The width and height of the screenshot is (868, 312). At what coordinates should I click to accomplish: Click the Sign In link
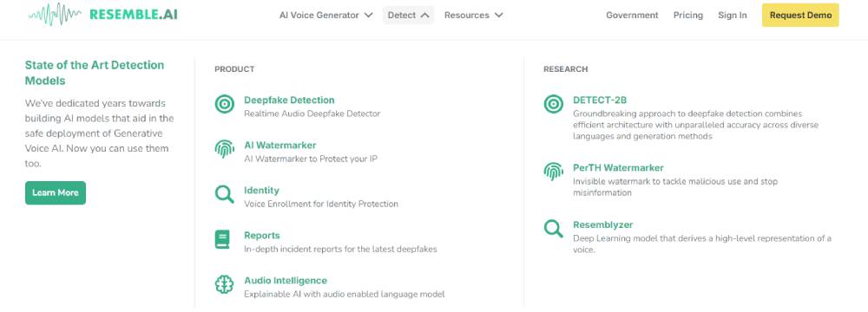(733, 16)
